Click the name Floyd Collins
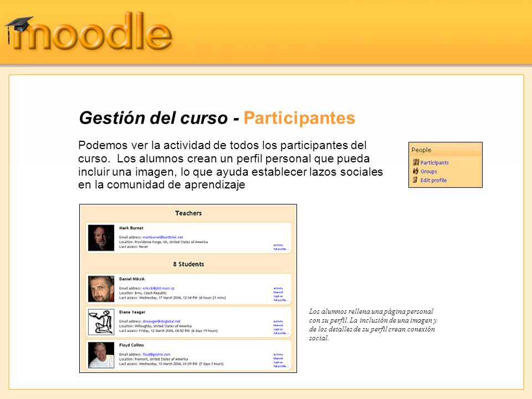The height and width of the screenshot is (399, 532). click(x=131, y=345)
